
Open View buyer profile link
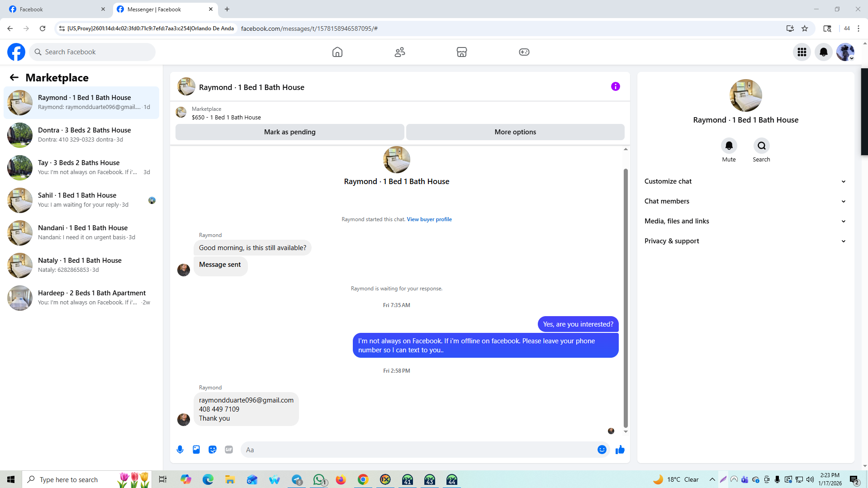pyautogui.click(x=429, y=219)
